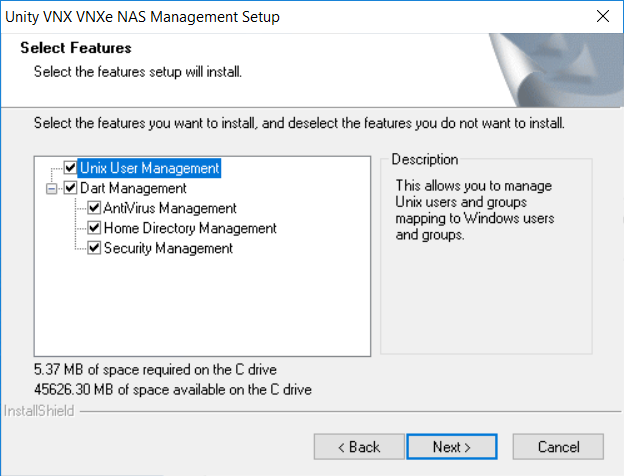
Task: Collapse the Dart Management tree node
Action: pyautogui.click(x=52, y=188)
